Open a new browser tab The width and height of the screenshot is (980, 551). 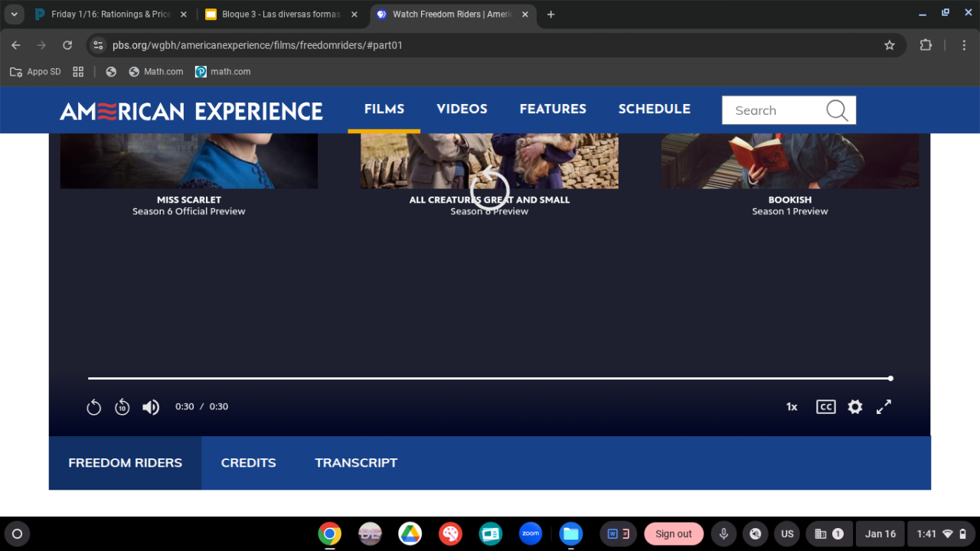[x=550, y=15]
